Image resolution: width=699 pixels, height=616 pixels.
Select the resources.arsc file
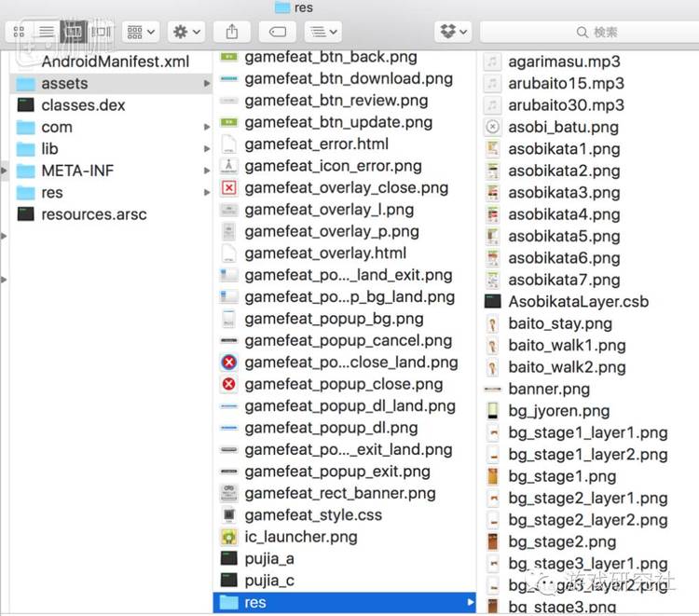(x=93, y=214)
